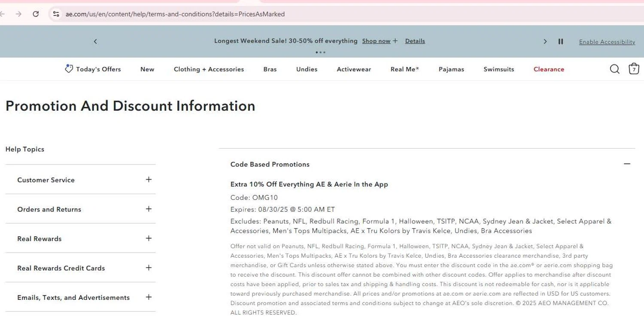Image resolution: width=644 pixels, height=320 pixels.
Task: Click Extra 10% Off Everything heading
Action: tap(309, 184)
